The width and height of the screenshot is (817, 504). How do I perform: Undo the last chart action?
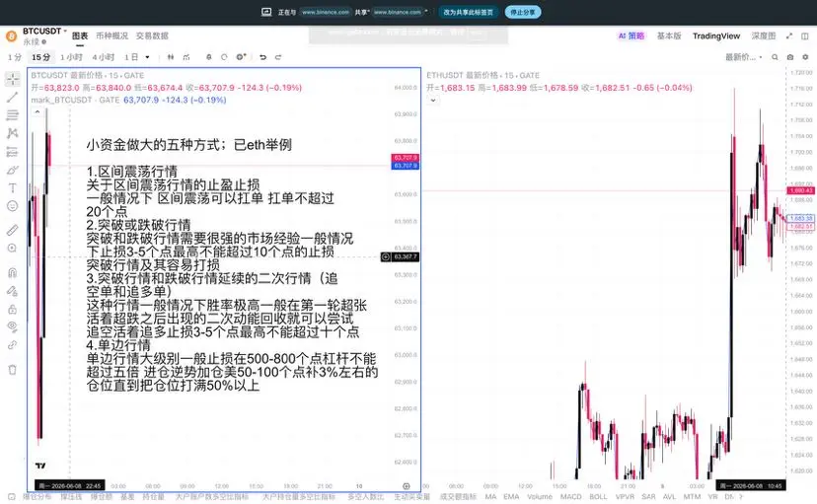coord(262,57)
